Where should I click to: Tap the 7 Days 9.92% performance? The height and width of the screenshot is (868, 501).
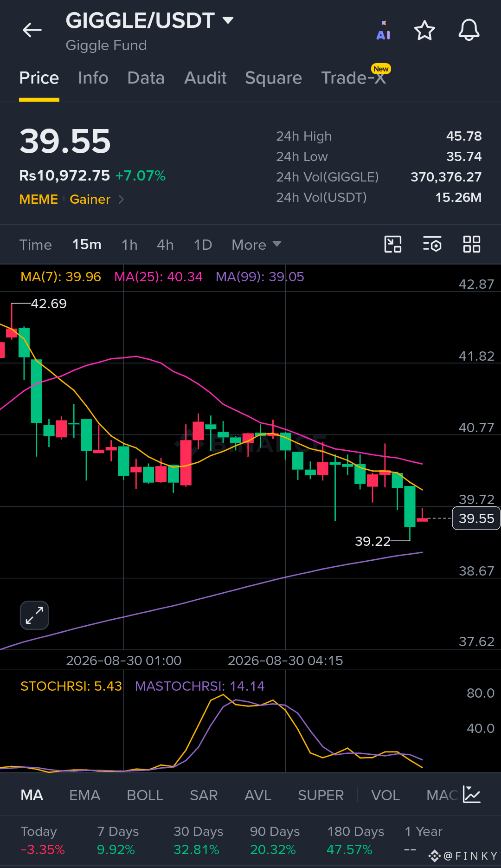[118, 840]
